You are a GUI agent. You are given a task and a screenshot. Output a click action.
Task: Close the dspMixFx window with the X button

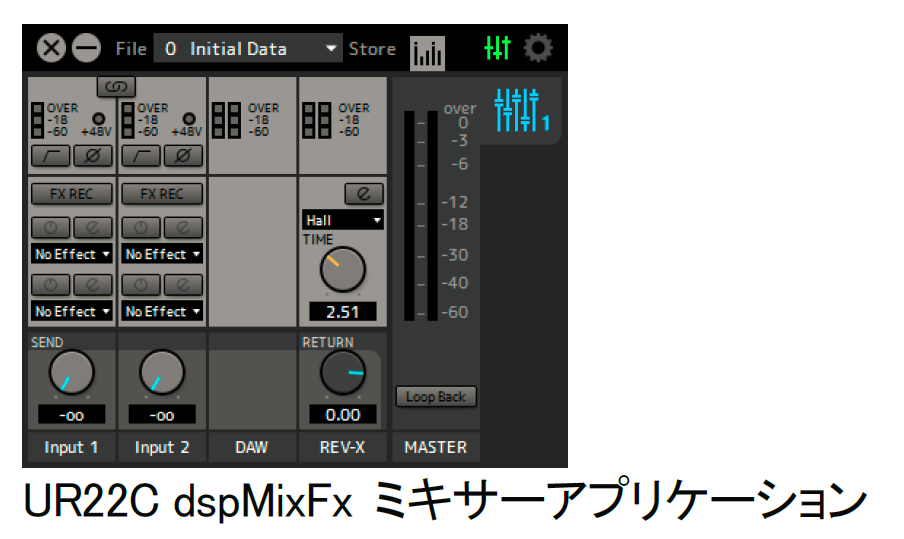click(x=51, y=48)
